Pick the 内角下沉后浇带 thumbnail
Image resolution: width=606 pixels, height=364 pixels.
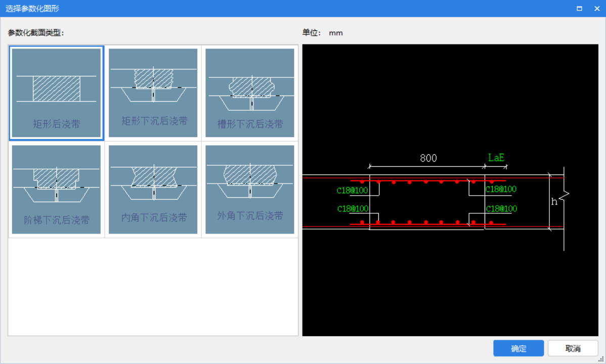click(153, 190)
